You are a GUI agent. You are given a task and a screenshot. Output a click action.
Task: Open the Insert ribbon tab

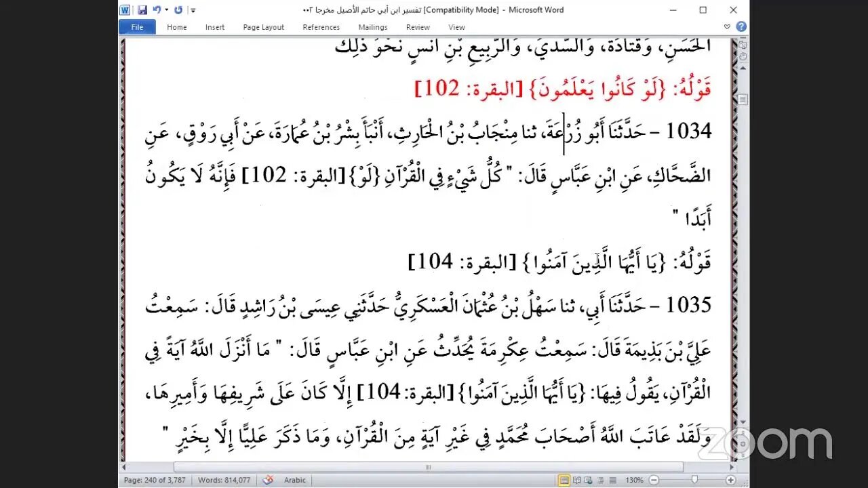pyautogui.click(x=215, y=27)
